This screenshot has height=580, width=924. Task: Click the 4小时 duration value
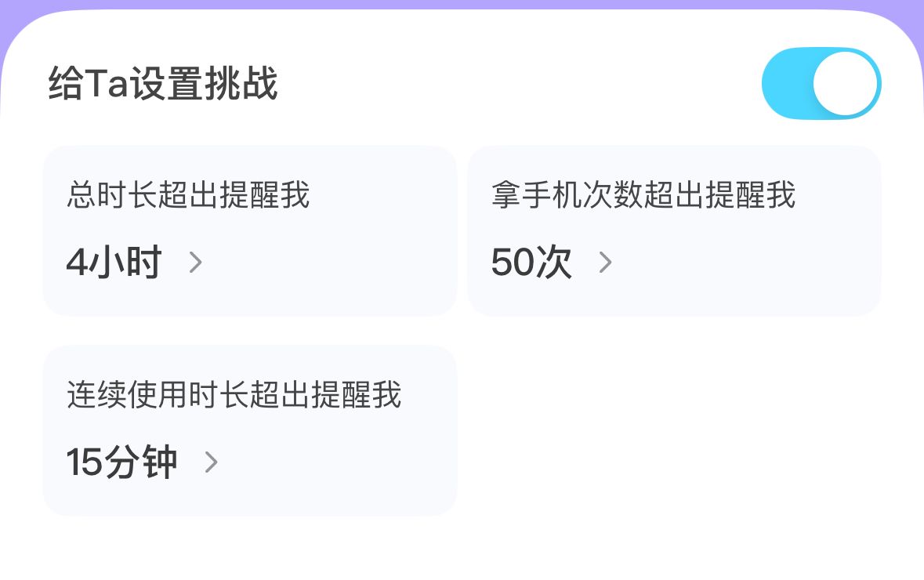pos(114,262)
